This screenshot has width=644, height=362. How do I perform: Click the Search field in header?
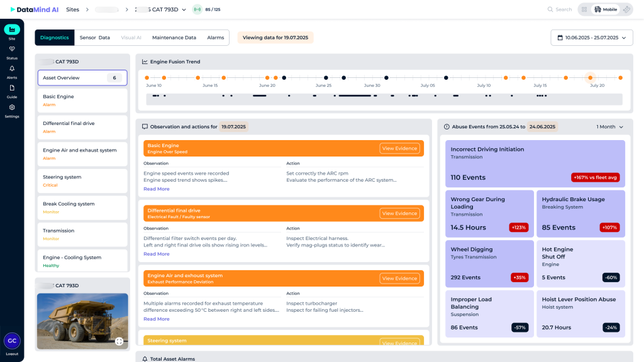point(559,9)
